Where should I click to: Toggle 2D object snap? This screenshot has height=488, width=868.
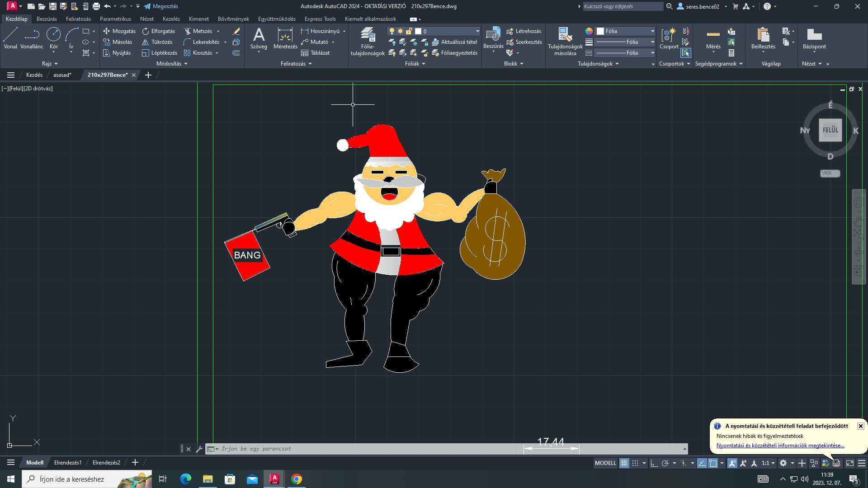[x=713, y=463]
